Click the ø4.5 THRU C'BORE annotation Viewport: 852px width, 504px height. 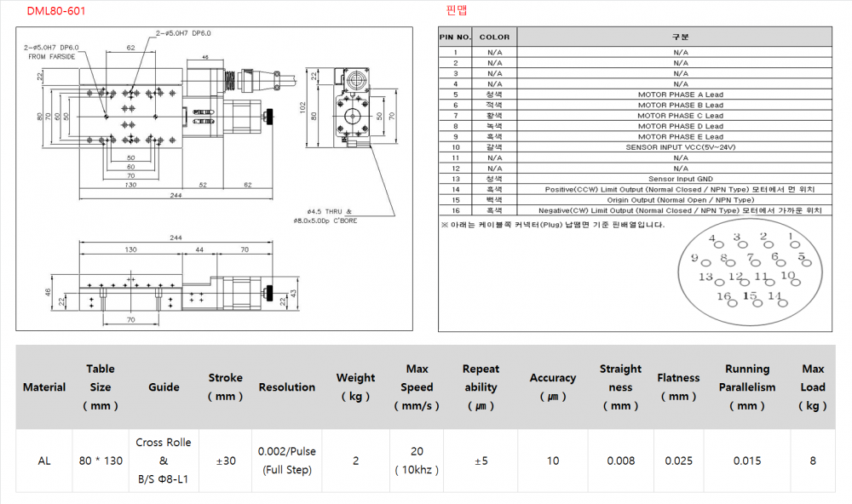tap(328, 215)
